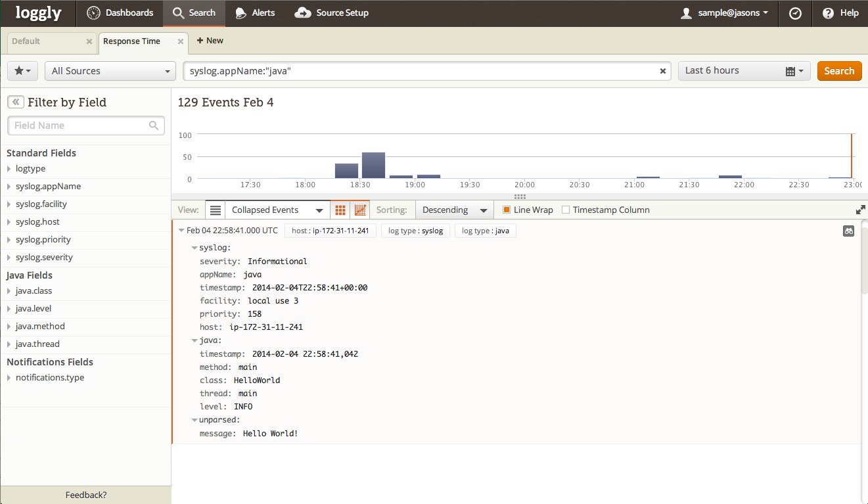Select the chart view icon
The height and width of the screenshot is (504, 868).
coord(360,210)
